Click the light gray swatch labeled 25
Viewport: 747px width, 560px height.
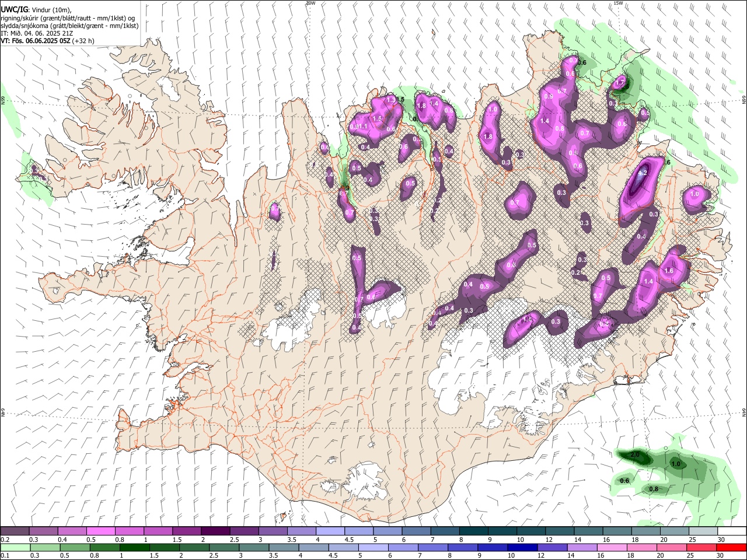point(704,531)
